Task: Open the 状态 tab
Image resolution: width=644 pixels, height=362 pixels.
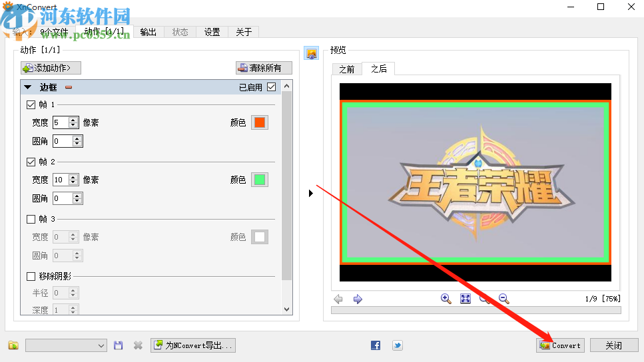Action: (x=180, y=32)
